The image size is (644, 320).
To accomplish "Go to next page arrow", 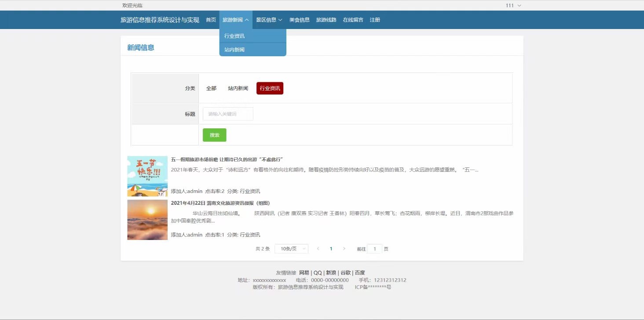I will [344, 249].
